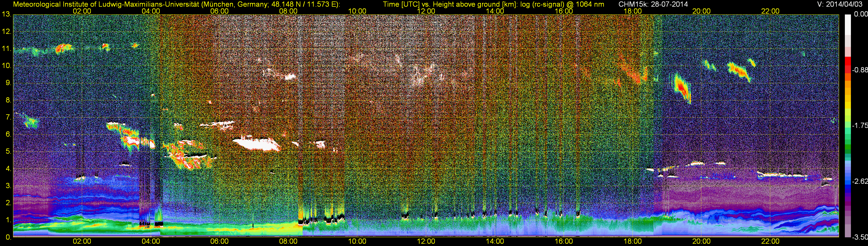Select the -1.75 value on the color scale
Image resolution: width=868 pixels, height=246 pixels.
pos(860,125)
